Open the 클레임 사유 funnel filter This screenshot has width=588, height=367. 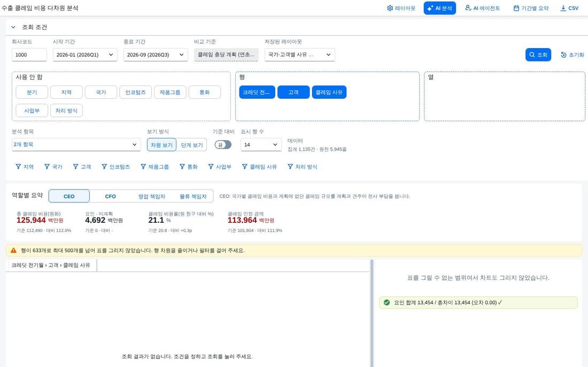259,167
